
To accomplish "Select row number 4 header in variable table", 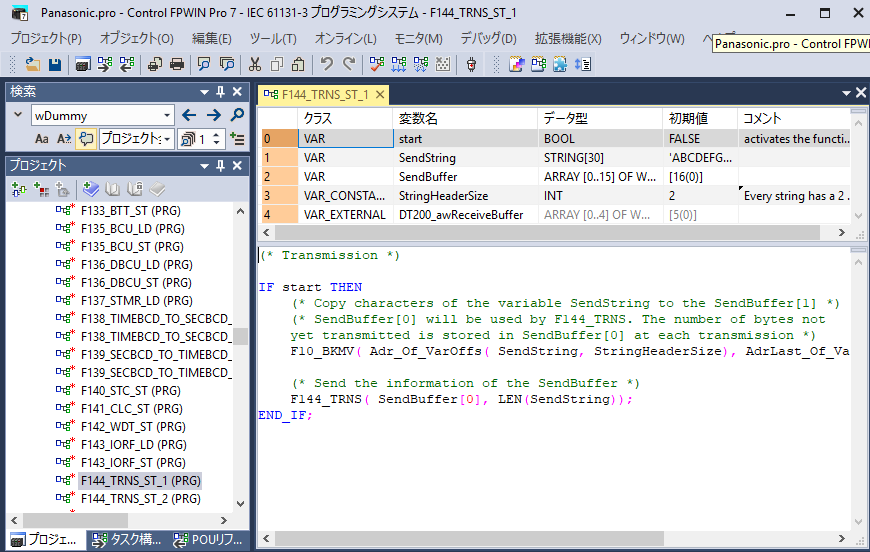I will pos(280,215).
